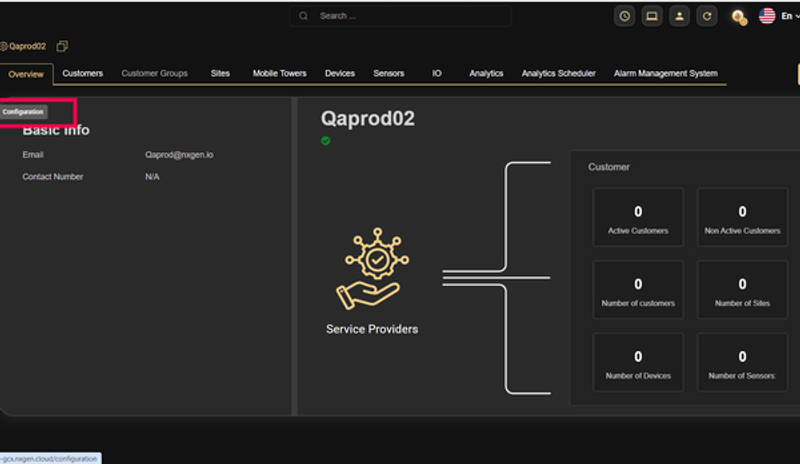Click the Qaprod@nxgen.io email value
This screenshot has height=464, width=800.
point(179,155)
